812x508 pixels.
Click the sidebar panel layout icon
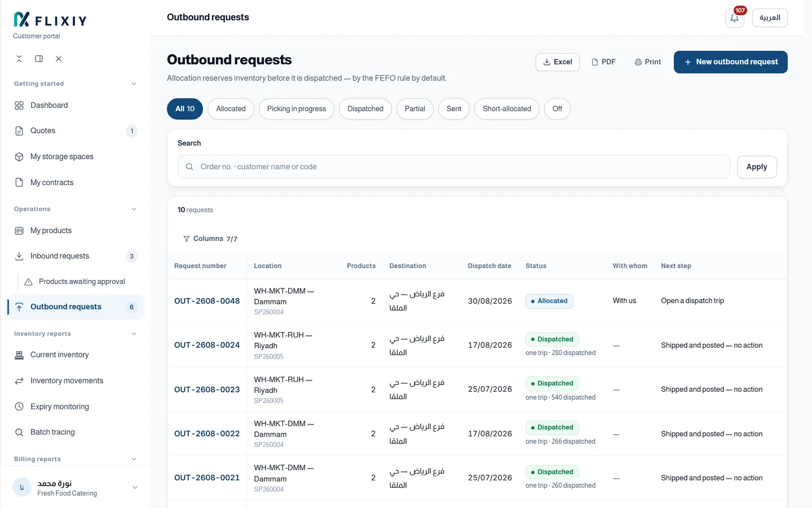[39, 59]
